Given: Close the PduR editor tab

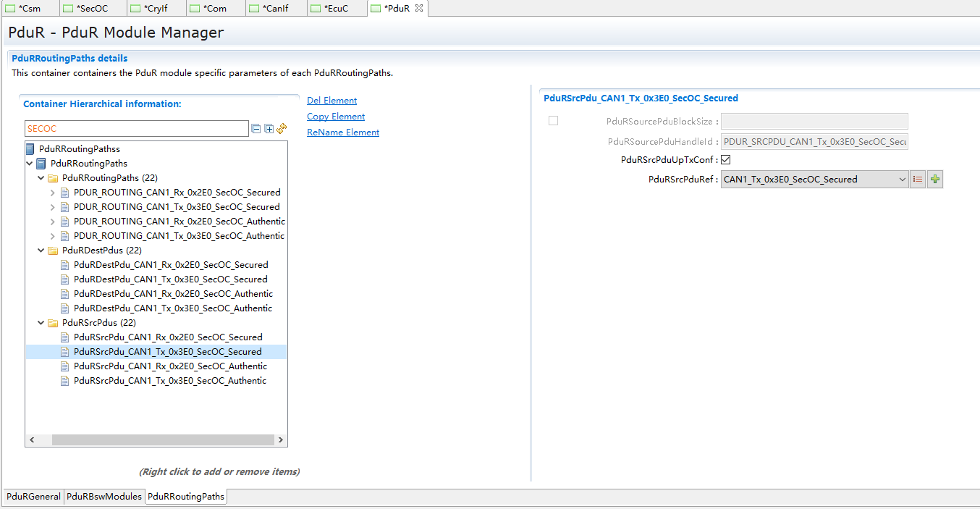Looking at the screenshot, I should point(419,9).
